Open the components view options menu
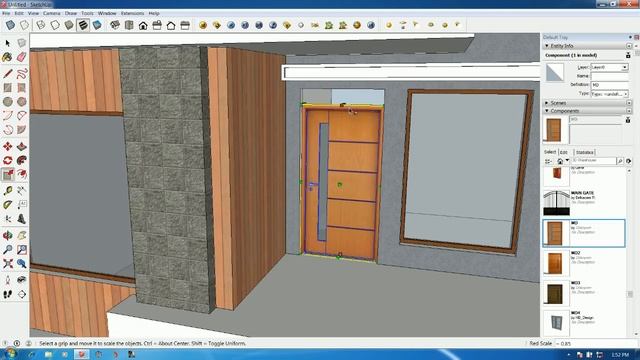Viewport: 640px width, 360px height. (x=549, y=161)
